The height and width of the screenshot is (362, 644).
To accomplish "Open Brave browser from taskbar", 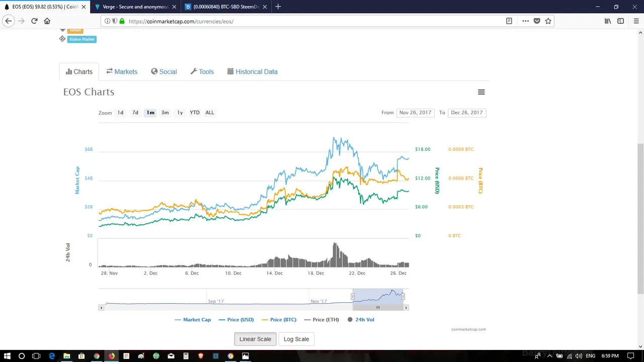I will click(x=201, y=356).
